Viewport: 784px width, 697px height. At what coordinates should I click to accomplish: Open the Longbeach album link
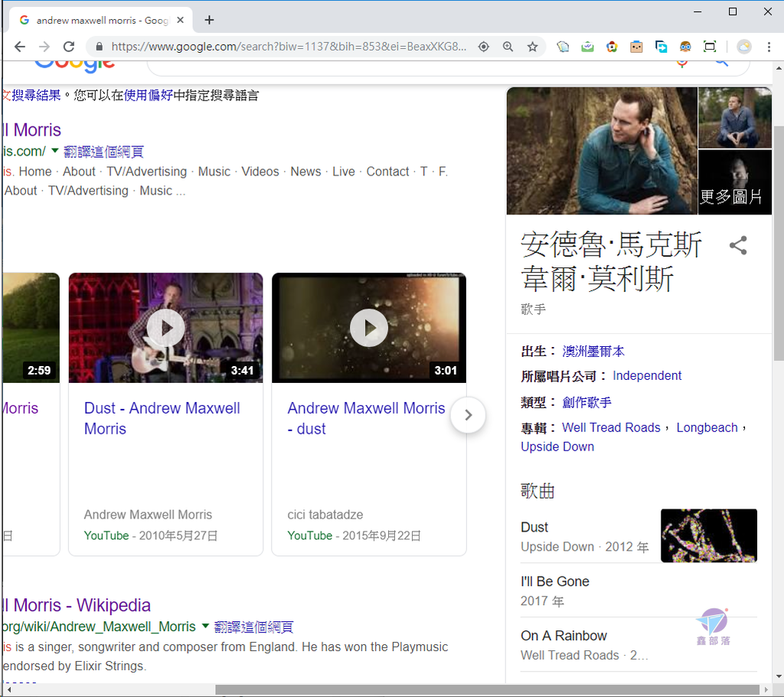(707, 428)
